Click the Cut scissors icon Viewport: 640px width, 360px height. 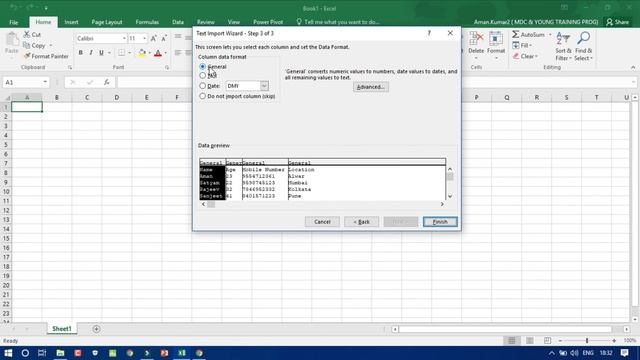tap(27, 35)
